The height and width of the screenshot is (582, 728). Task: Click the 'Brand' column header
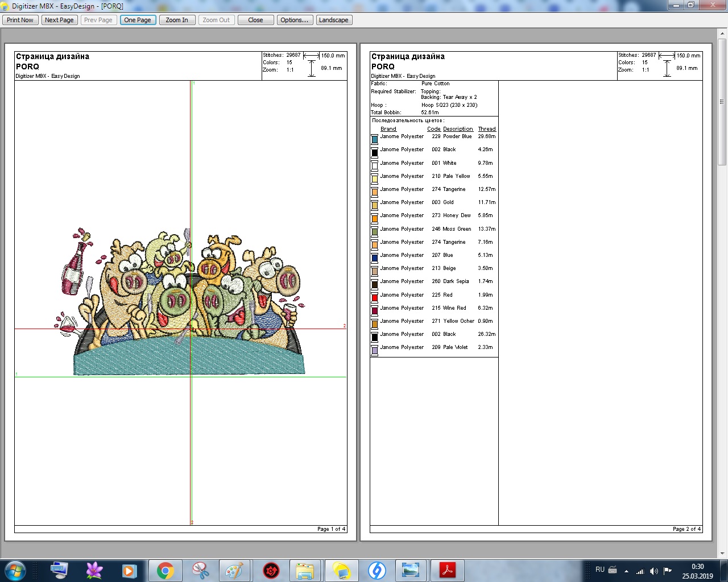(388, 129)
